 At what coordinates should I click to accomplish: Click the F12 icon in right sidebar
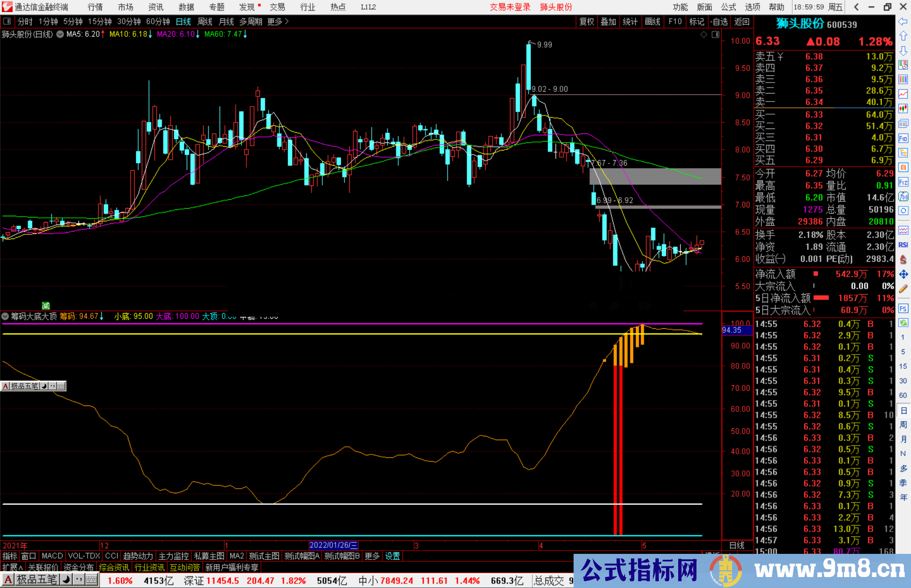(903, 182)
